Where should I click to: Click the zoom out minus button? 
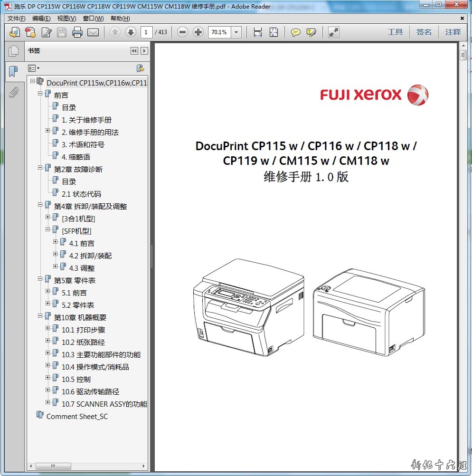183,32
